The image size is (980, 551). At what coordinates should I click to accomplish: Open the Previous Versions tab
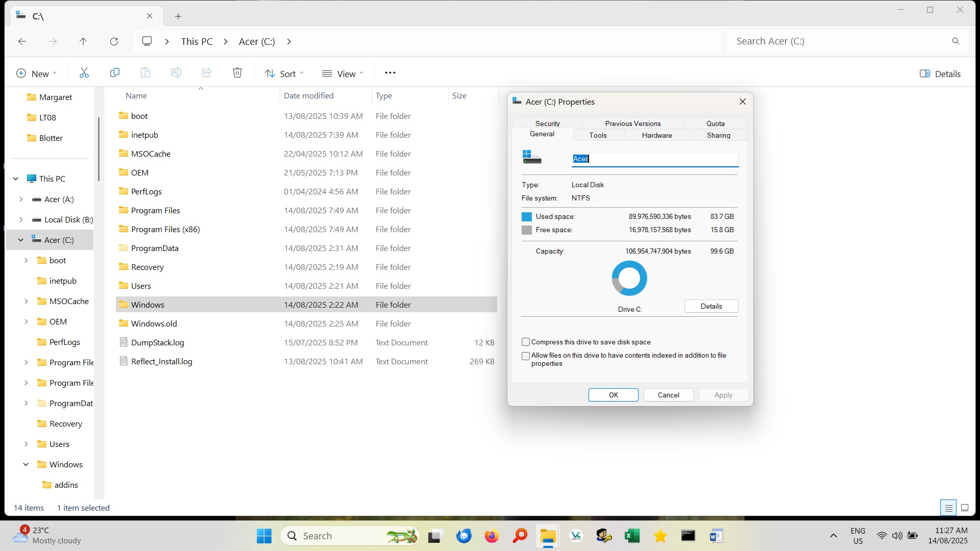coord(632,123)
